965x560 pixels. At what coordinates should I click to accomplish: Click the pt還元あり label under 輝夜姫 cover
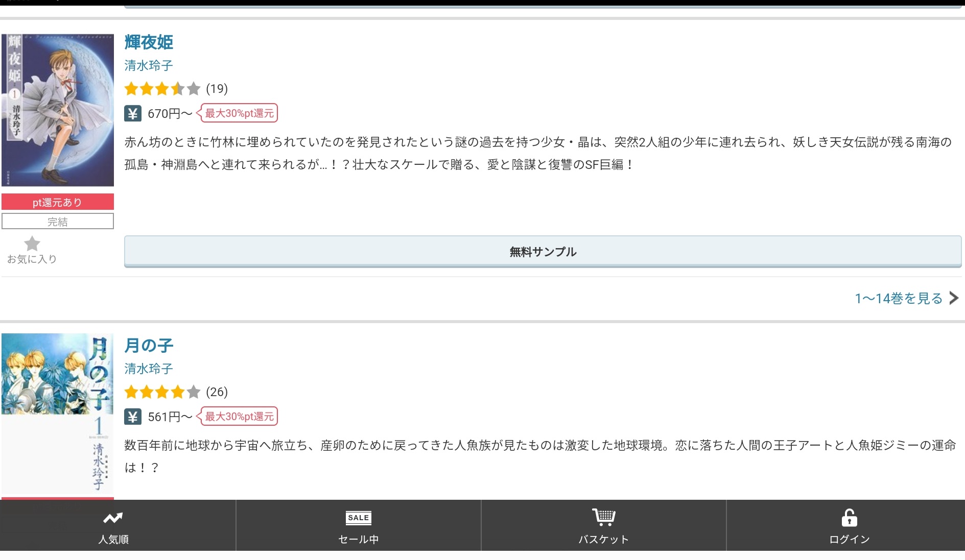point(58,202)
